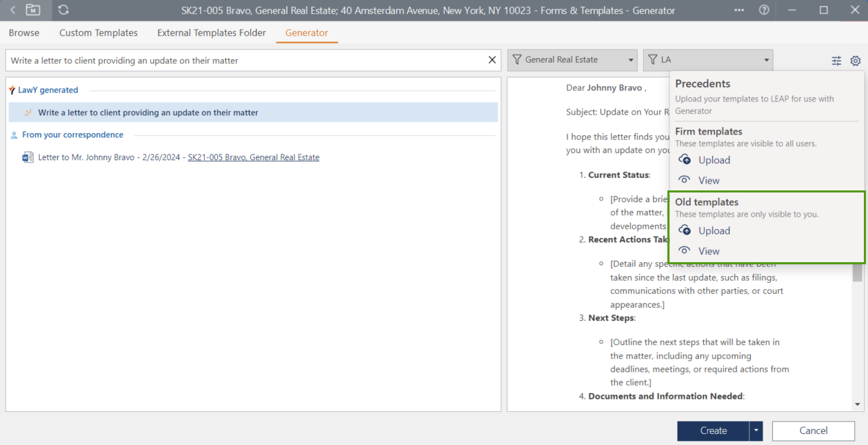This screenshot has height=445, width=868.
Task: Click Upload under Old templates
Action: 714,231
